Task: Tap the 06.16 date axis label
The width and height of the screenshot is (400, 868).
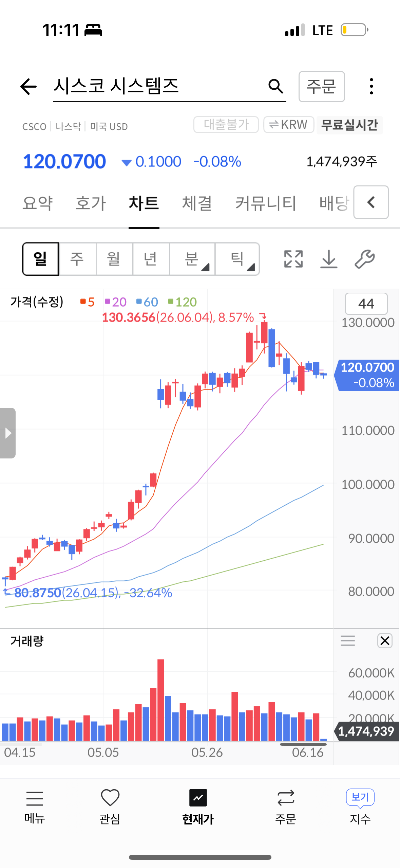Action: [308, 753]
